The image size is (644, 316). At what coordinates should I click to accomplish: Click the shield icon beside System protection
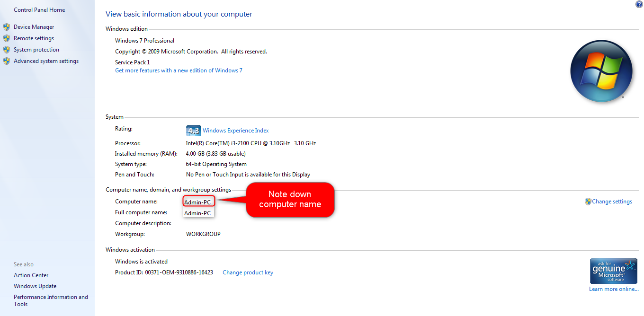point(7,50)
